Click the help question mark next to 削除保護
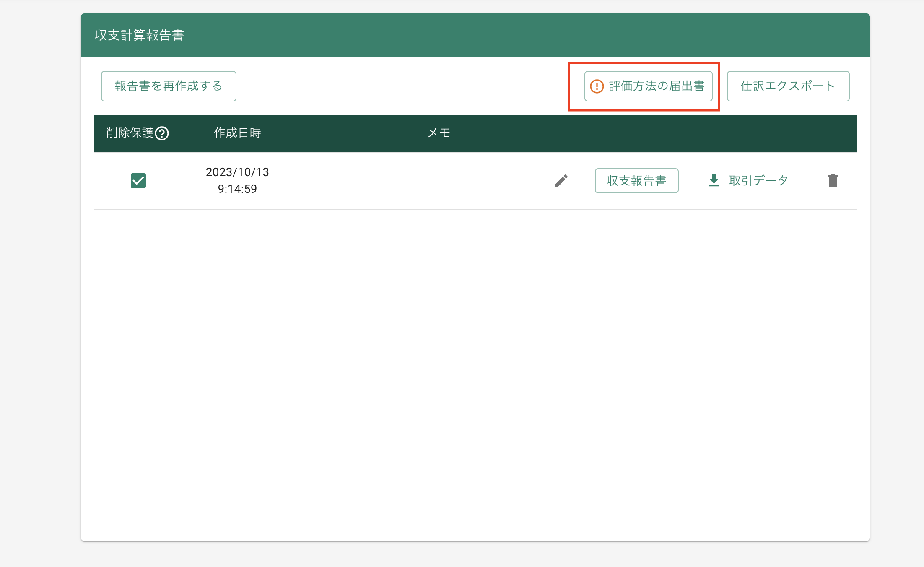This screenshot has height=567, width=924. (x=162, y=133)
